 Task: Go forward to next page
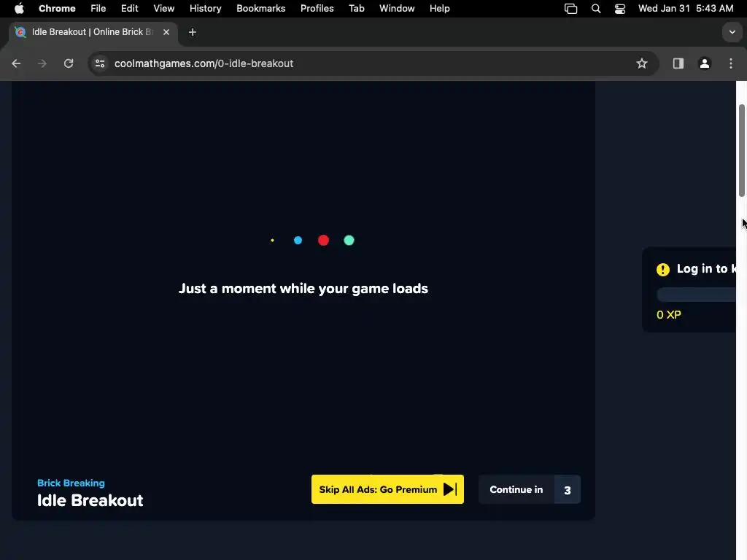pyautogui.click(x=42, y=63)
